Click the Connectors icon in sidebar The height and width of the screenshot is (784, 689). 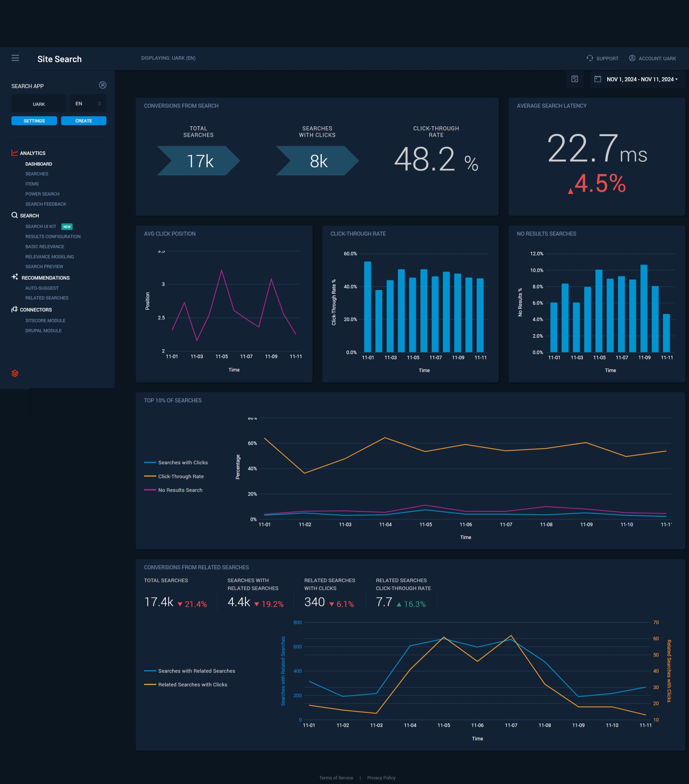click(14, 309)
